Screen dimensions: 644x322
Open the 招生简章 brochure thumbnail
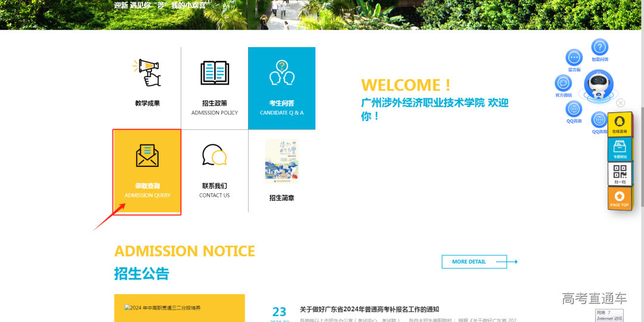click(x=281, y=162)
